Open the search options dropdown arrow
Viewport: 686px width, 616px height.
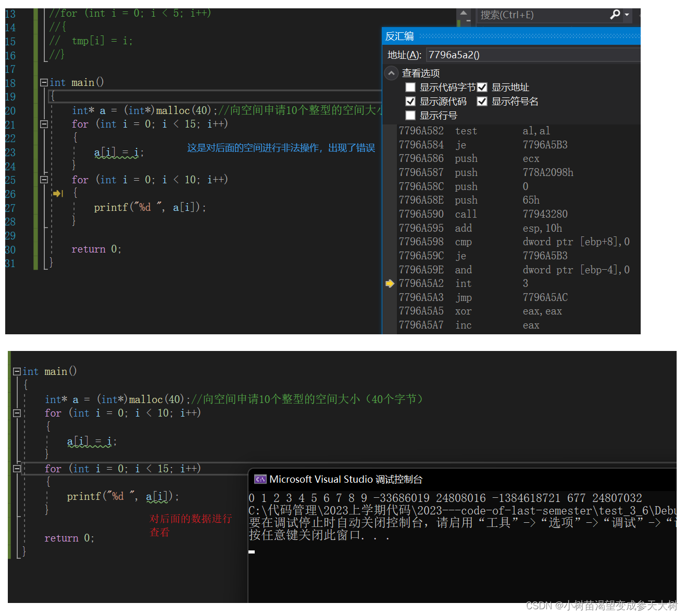[627, 15]
